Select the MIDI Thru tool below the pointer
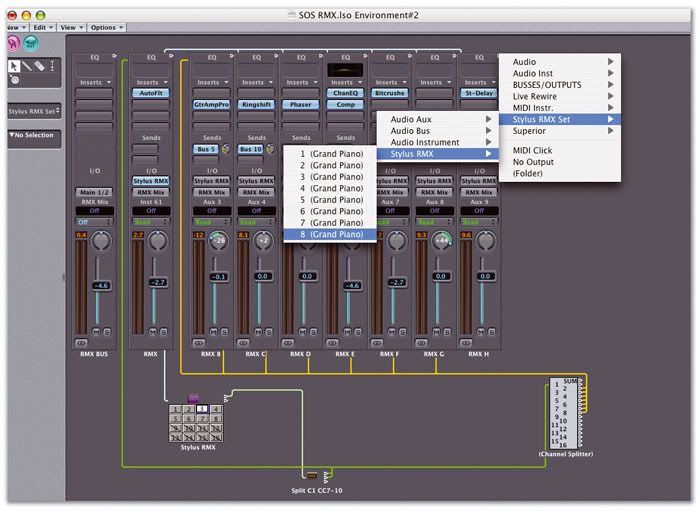The height and width of the screenshot is (511, 700). 14,79
